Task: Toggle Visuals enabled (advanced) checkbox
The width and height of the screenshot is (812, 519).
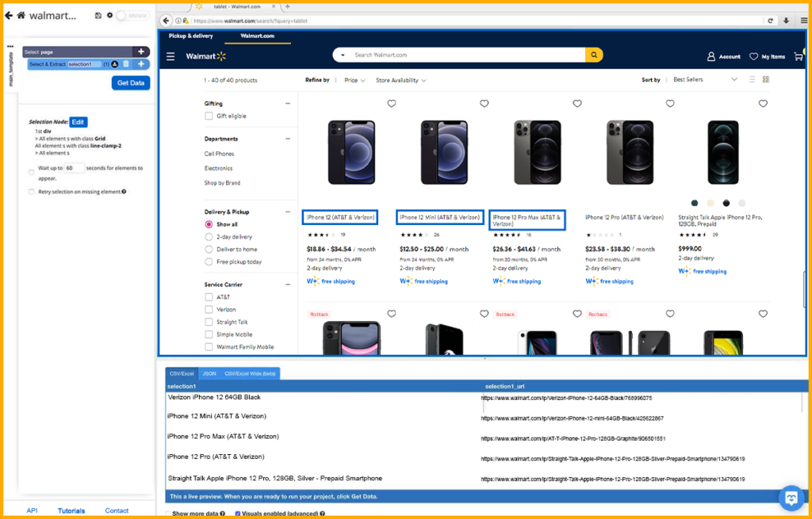Action: click(x=238, y=513)
